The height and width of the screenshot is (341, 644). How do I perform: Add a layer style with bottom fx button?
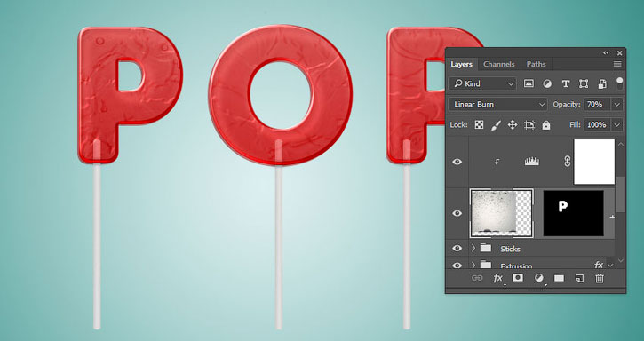click(498, 278)
